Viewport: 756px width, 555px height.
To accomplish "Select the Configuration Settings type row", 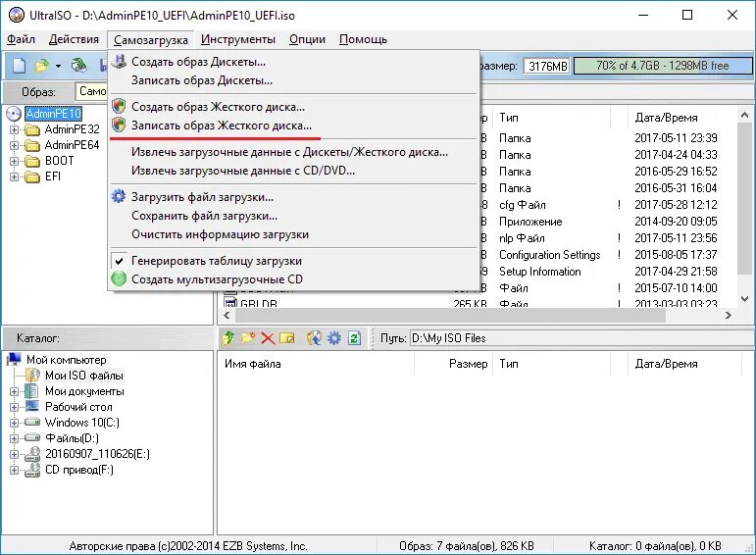I will [x=550, y=255].
